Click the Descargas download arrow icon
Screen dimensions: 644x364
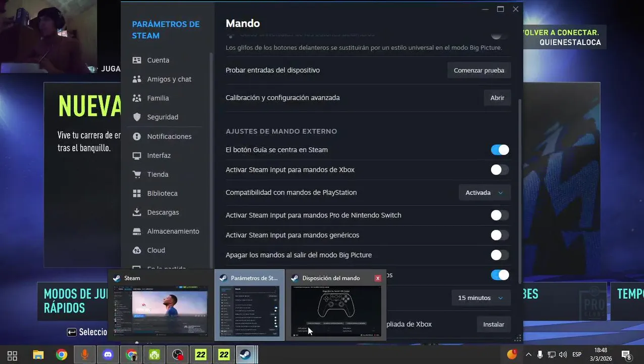(137, 212)
